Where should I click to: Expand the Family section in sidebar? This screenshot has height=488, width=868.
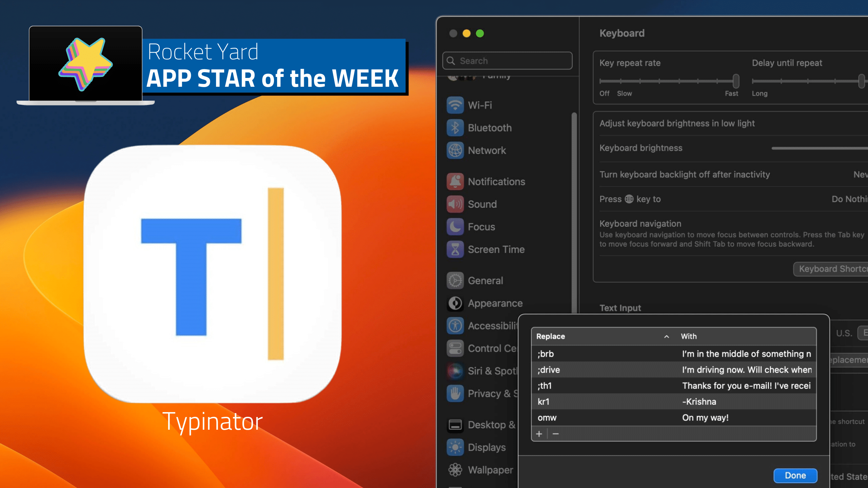pyautogui.click(x=507, y=76)
